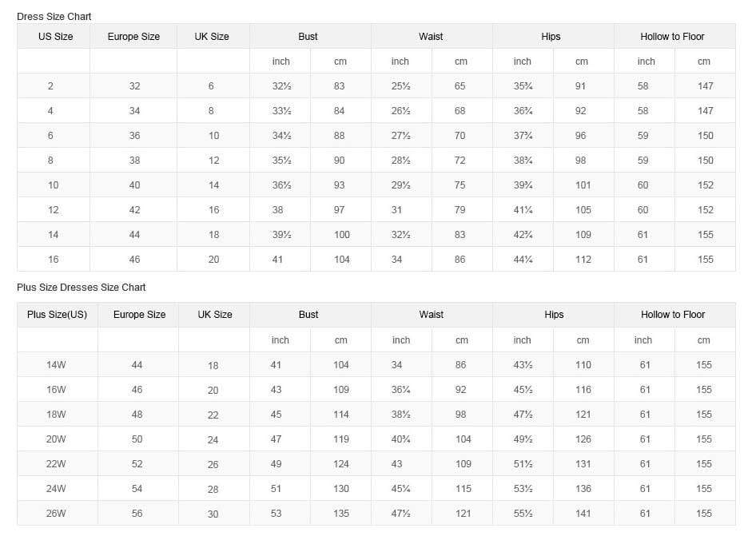Image resolution: width=756 pixels, height=544 pixels.
Task: Select the 'Plus Size(US)' column header
Action: 57,315
